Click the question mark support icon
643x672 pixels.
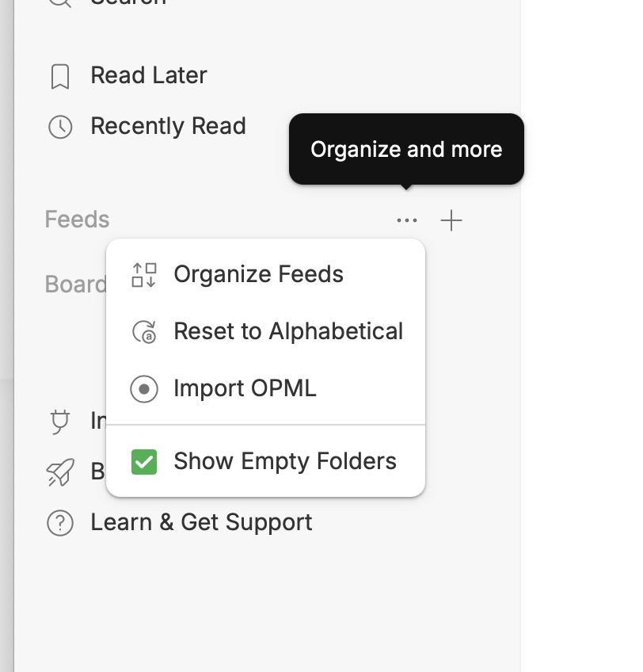(60, 523)
